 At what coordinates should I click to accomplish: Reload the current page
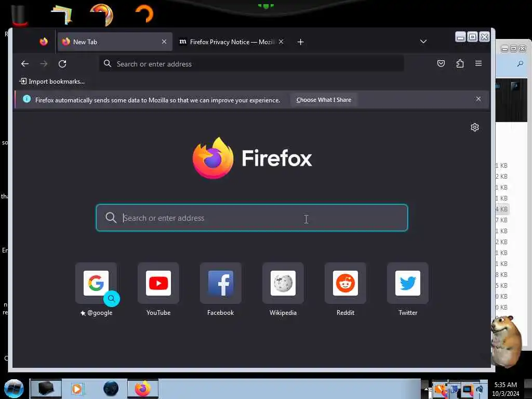62,64
